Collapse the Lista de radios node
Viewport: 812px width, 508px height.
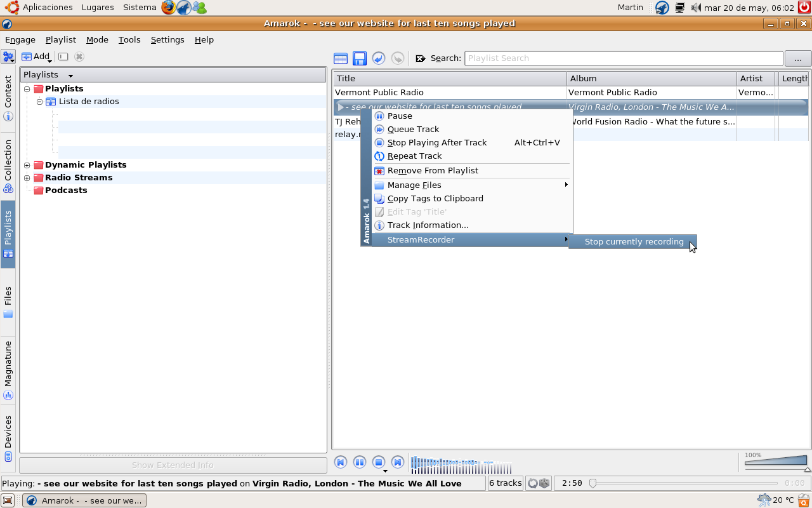(39, 102)
